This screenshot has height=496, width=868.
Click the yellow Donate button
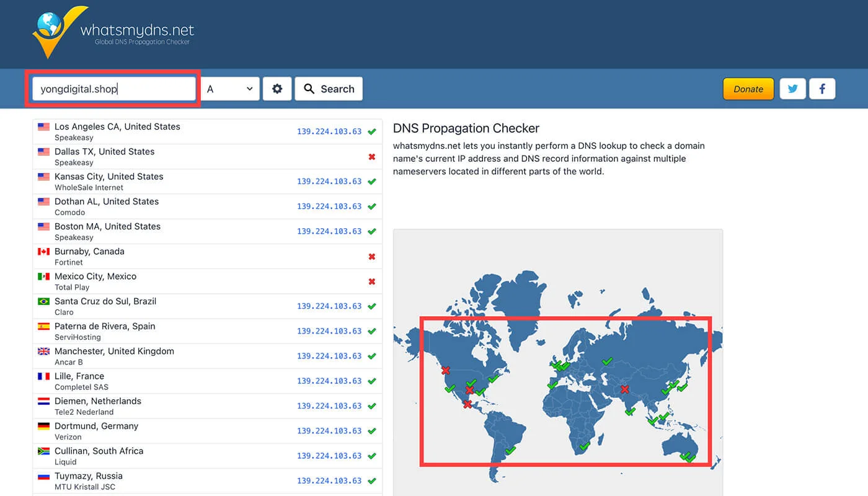point(748,89)
